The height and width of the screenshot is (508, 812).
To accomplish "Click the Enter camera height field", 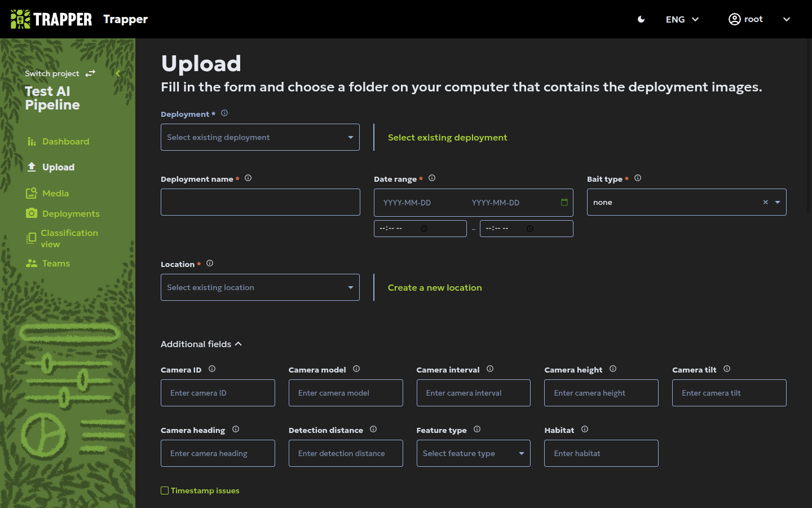I will point(601,393).
